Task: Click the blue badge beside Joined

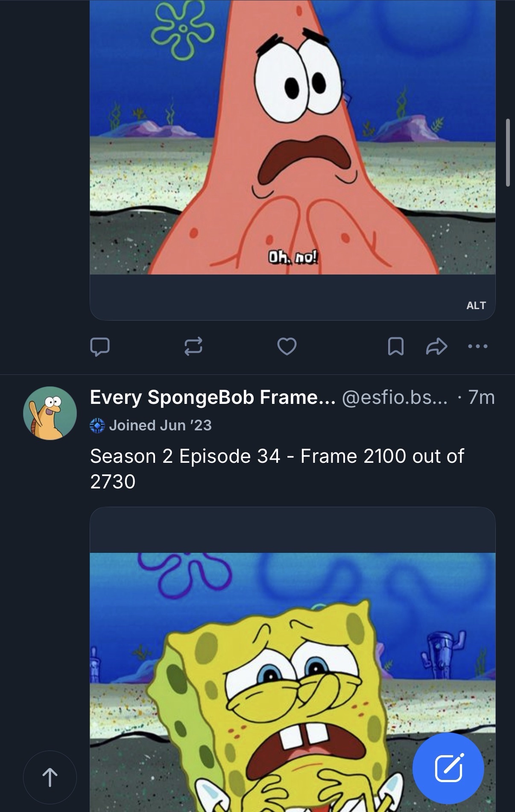Action: coord(97,426)
